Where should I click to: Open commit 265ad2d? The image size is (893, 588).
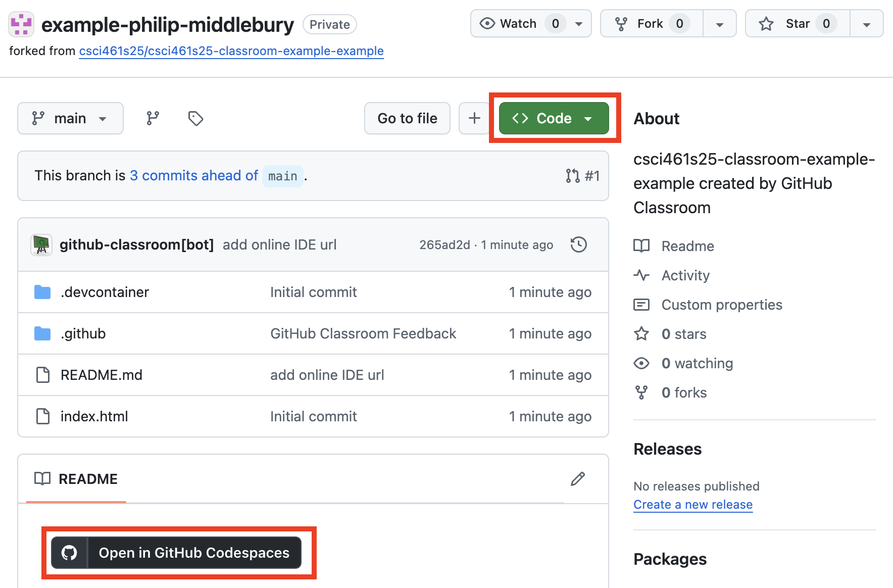pos(444,245)
